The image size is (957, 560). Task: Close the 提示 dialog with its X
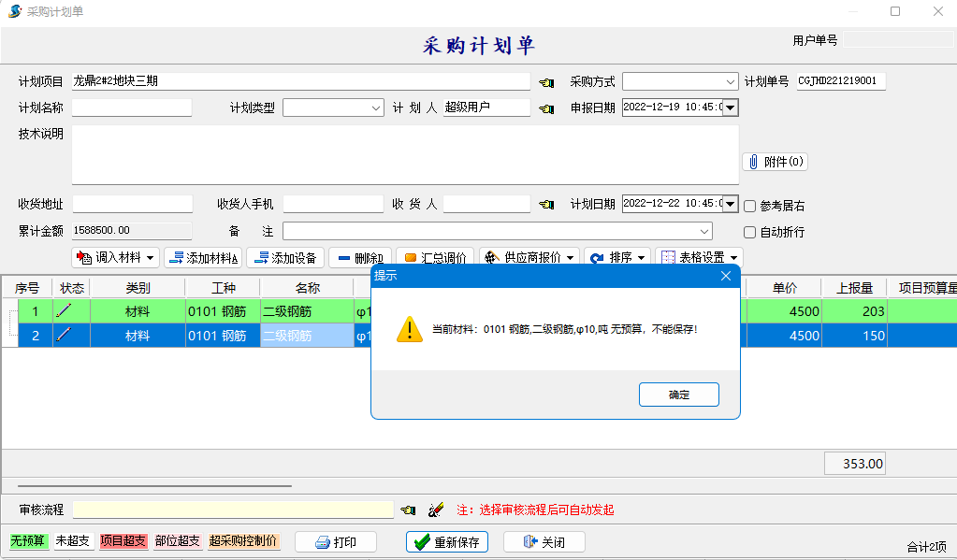click(x=726, y=276)
